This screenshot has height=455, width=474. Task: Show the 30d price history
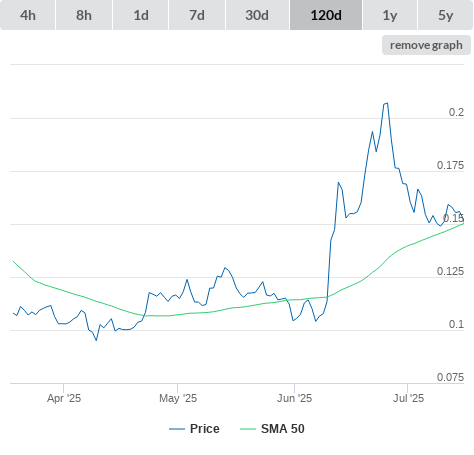[x=257, y=15]
